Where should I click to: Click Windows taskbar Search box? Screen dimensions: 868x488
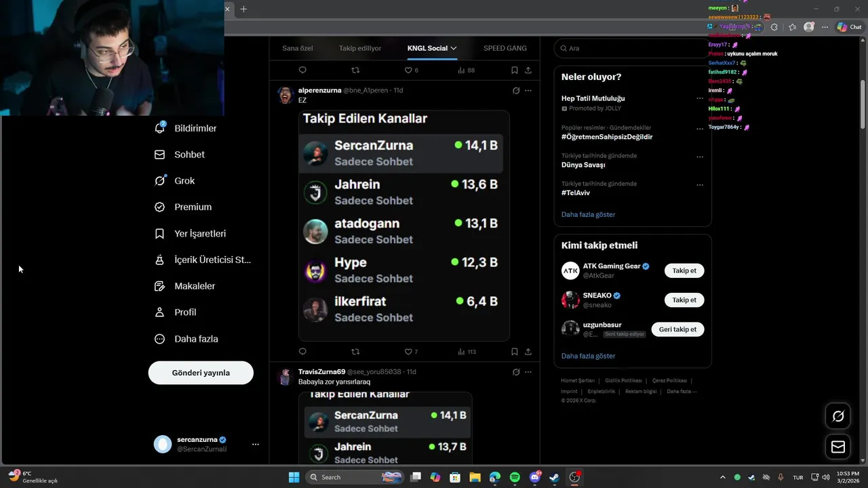355,477
